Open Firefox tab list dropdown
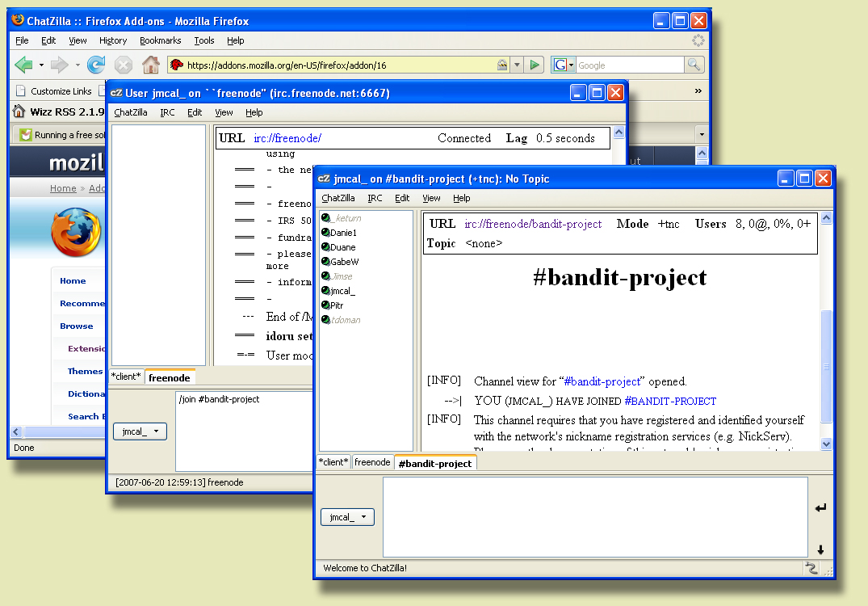The height and width of the screenshot is (606, 868). [702, 134]
